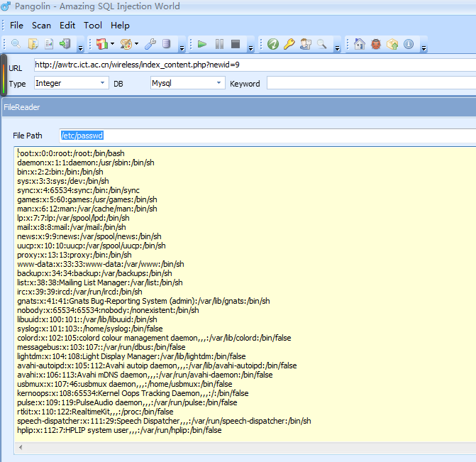
Task: Open overflow arrow after gray magnifier
Action: [337, 48]
